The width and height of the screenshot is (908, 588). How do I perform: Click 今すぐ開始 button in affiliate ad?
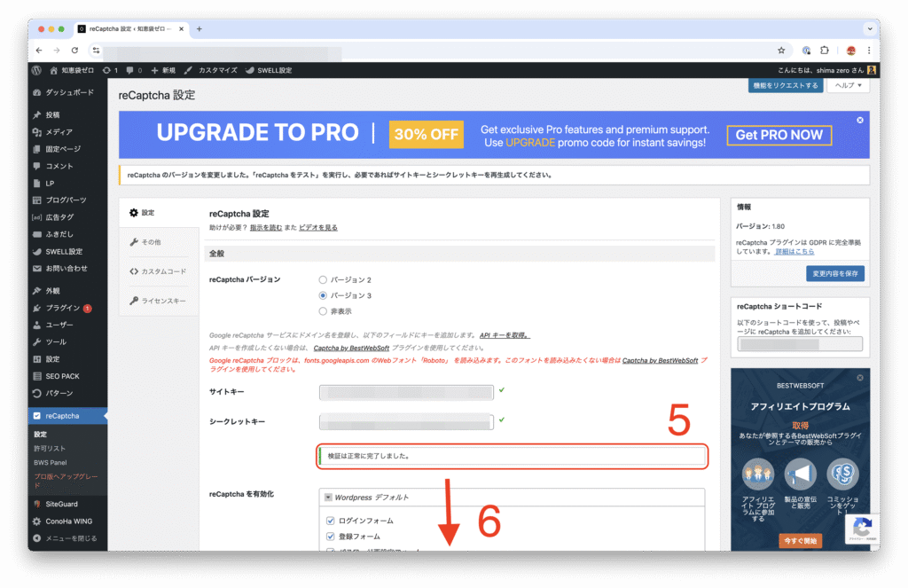(801, 540)
